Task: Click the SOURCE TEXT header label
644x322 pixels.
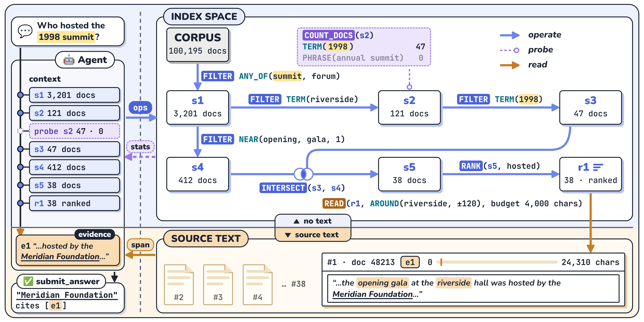Action: (206, 238)
